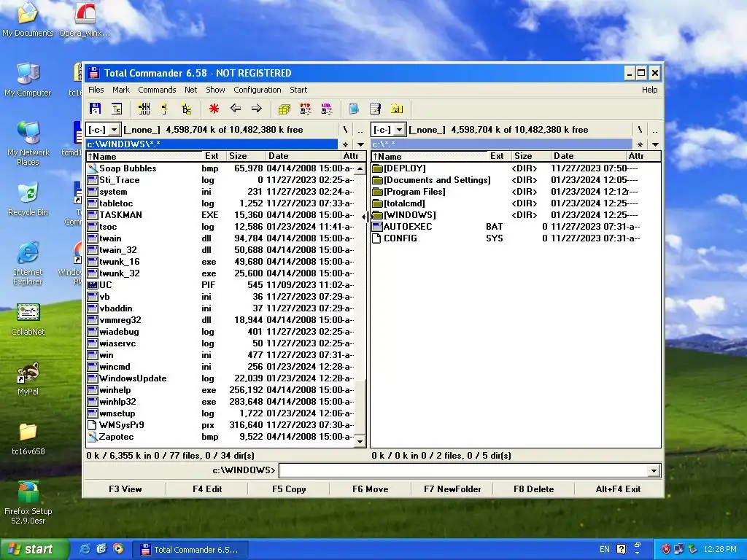747x560 pixels.
Task: Switch to brief file names view icon
Action: [x=144, y=109]
